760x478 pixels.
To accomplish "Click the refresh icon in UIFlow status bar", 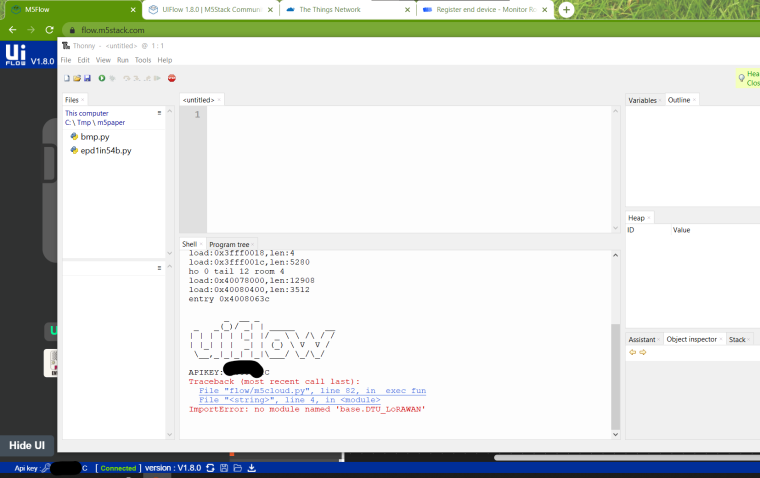I will [210, 468].
